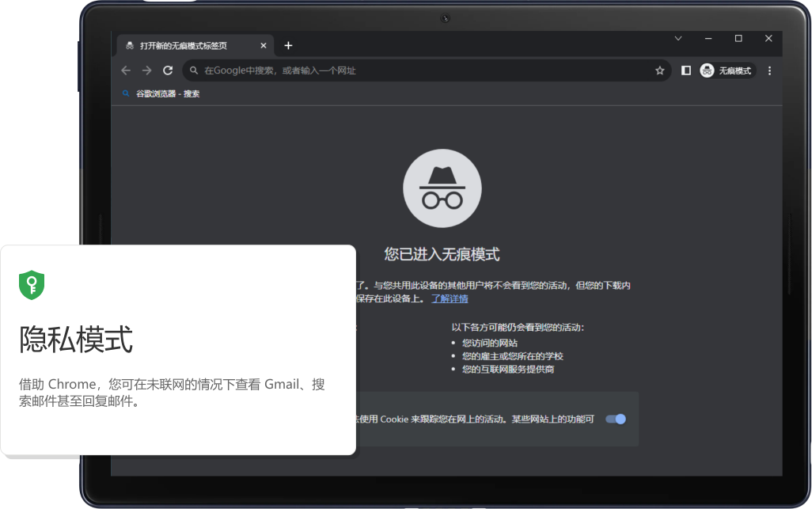Open a new tab with plus button
The image size is (812, 509).
point(288,46)
